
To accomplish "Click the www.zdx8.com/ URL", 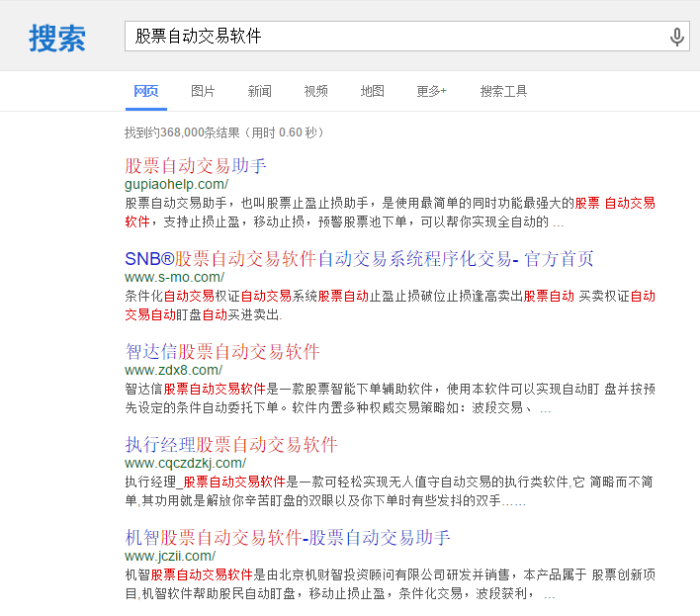I will pos(173,370).
